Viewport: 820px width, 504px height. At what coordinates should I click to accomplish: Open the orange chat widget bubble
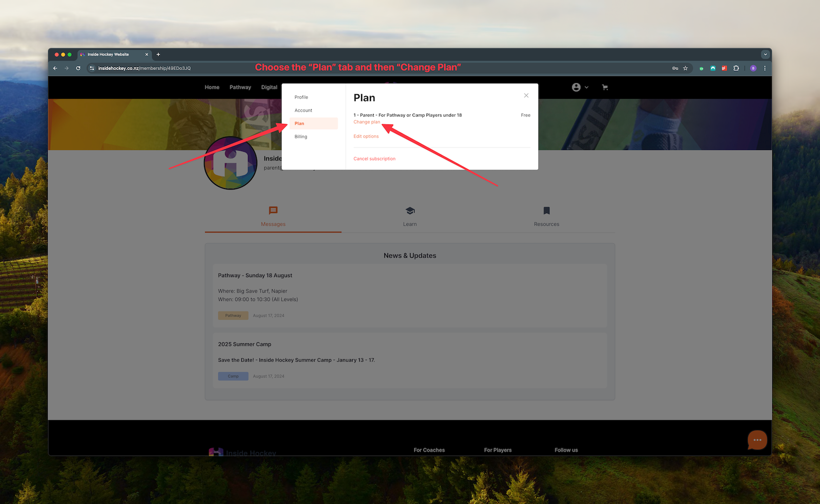pyautogui.click(x=757, y=440)
